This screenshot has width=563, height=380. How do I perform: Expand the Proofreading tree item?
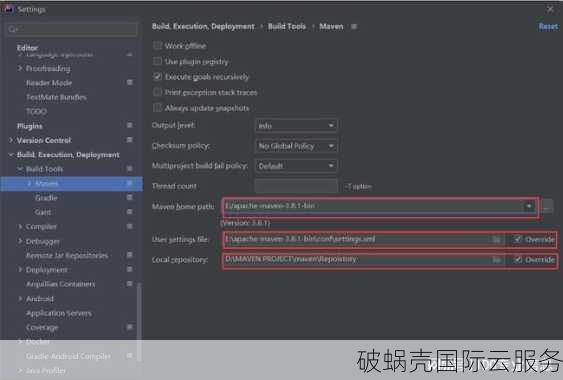(20, 68)
